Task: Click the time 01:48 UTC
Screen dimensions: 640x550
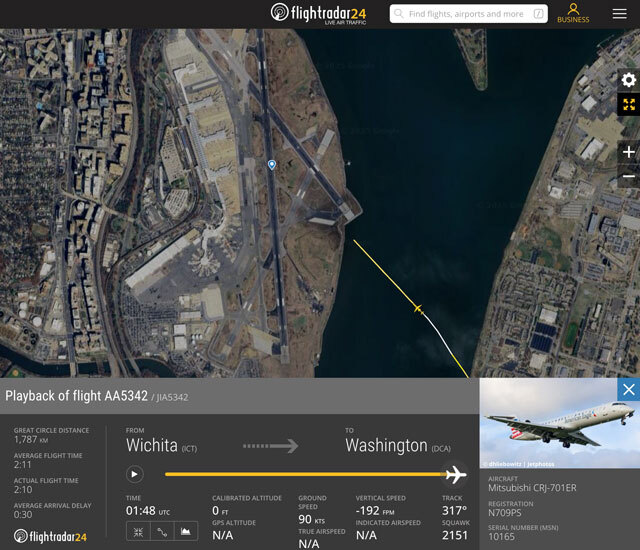Action: pos(148,511)
